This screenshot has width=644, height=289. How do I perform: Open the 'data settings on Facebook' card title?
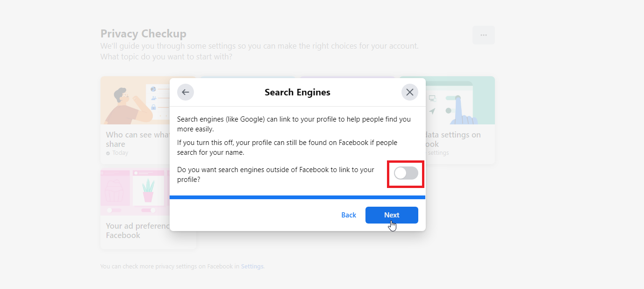[x=453, y=139]
